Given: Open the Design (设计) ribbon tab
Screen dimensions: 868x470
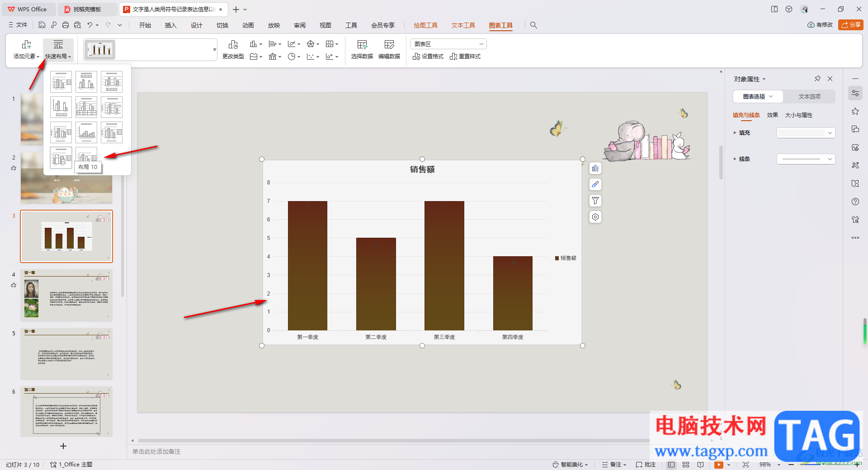Looking at the screenshot, I should 196,25.
